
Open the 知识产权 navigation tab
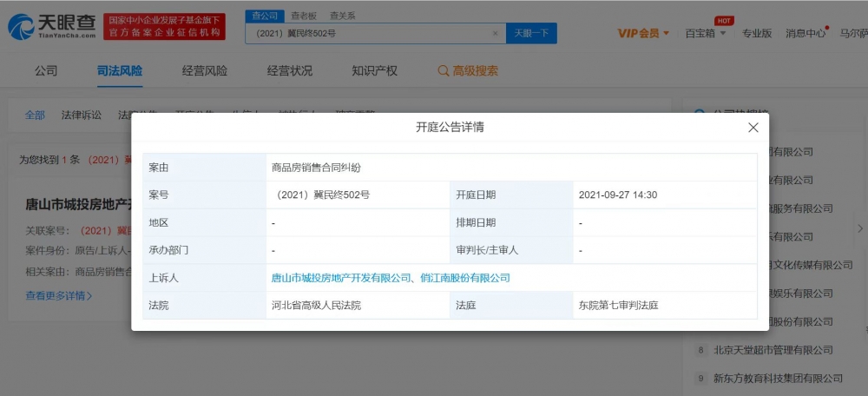[374, 71]
